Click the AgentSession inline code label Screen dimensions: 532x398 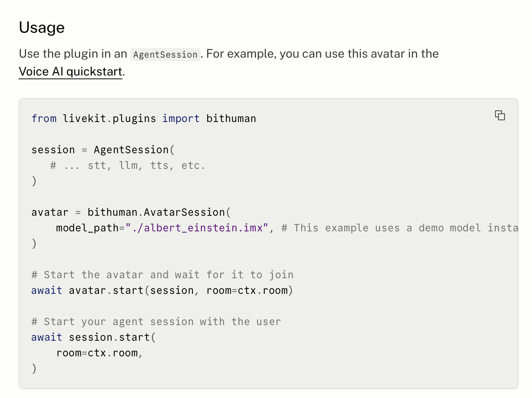pos(166,54)
